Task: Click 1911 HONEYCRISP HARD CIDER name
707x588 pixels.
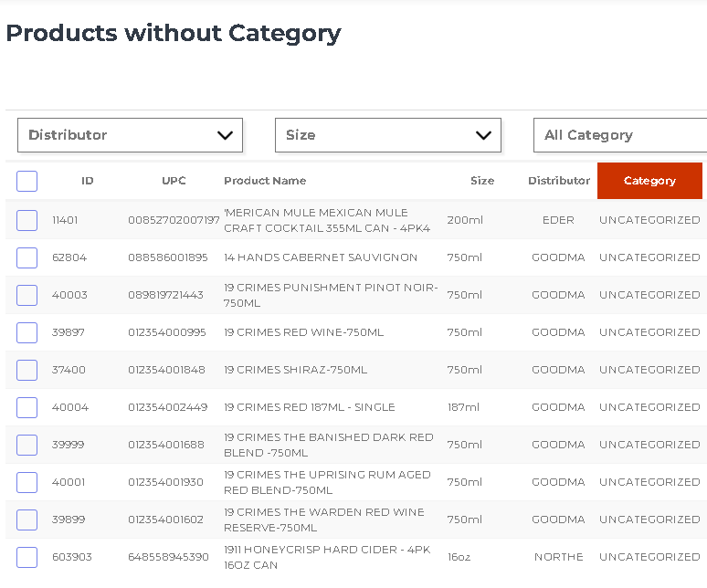Action: [x=327, y=557]
